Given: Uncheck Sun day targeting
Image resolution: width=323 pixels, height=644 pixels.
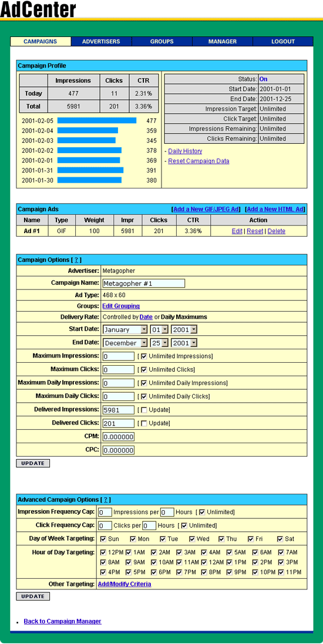Looking at the screenshot, I should click(103, 539).
